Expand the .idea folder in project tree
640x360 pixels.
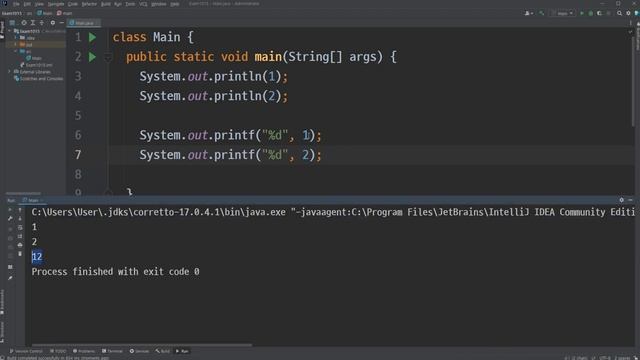(x=16, y=38)
